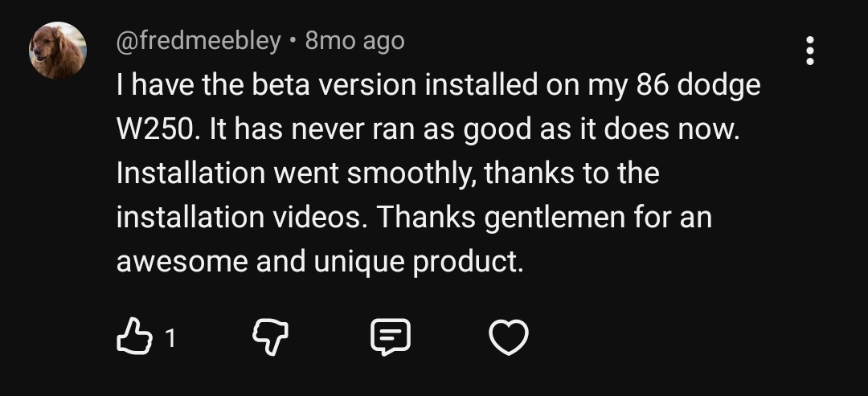
Task: Visit the @fredmeebley channel link
Action: coord(199,40)
